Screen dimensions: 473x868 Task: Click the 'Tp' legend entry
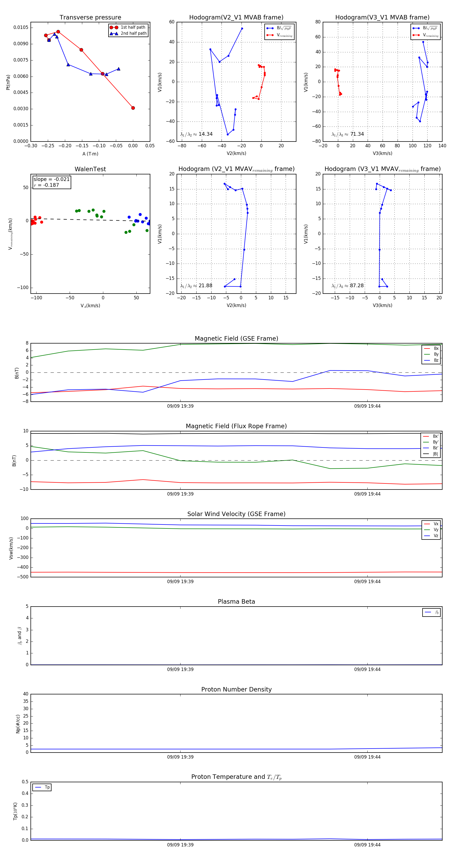(42, 788)
